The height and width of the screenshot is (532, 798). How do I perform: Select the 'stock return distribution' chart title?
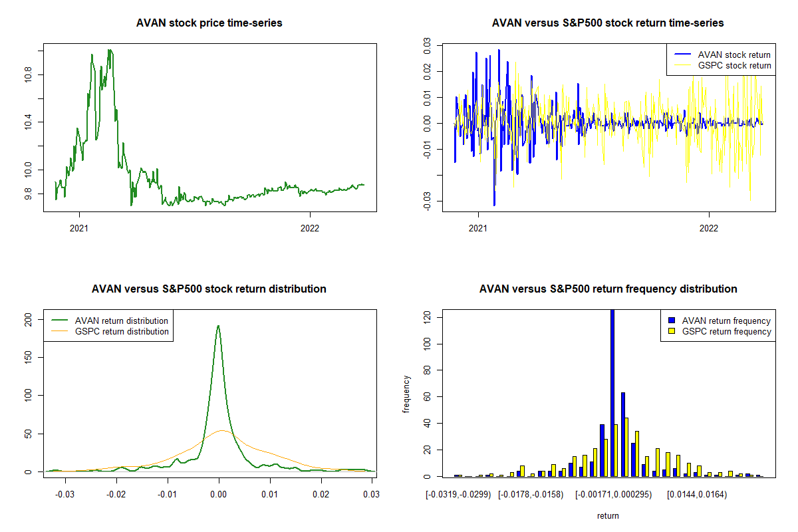tap(209, 289)
